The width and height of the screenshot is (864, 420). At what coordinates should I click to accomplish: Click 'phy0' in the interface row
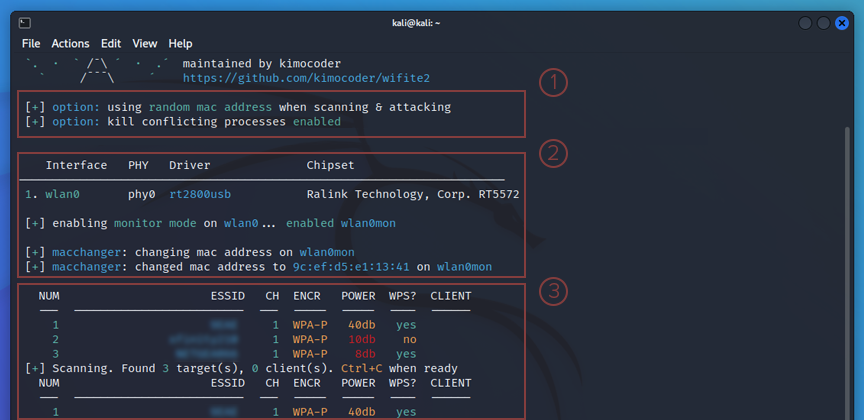(x=142, y=195)
